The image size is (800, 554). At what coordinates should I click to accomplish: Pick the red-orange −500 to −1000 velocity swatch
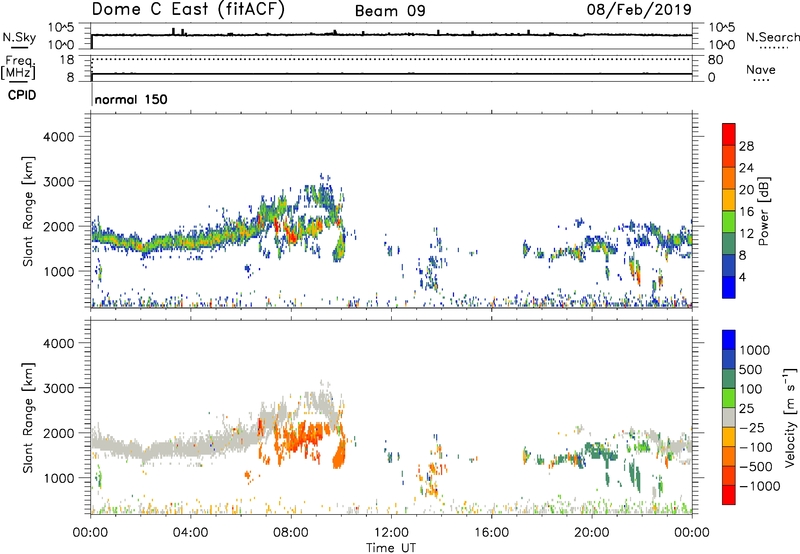729,475
